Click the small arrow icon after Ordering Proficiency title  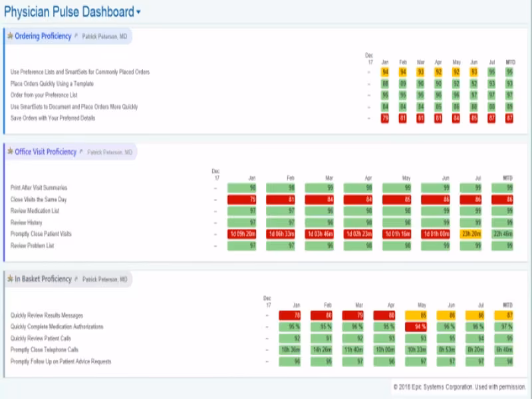click(76, 36)
